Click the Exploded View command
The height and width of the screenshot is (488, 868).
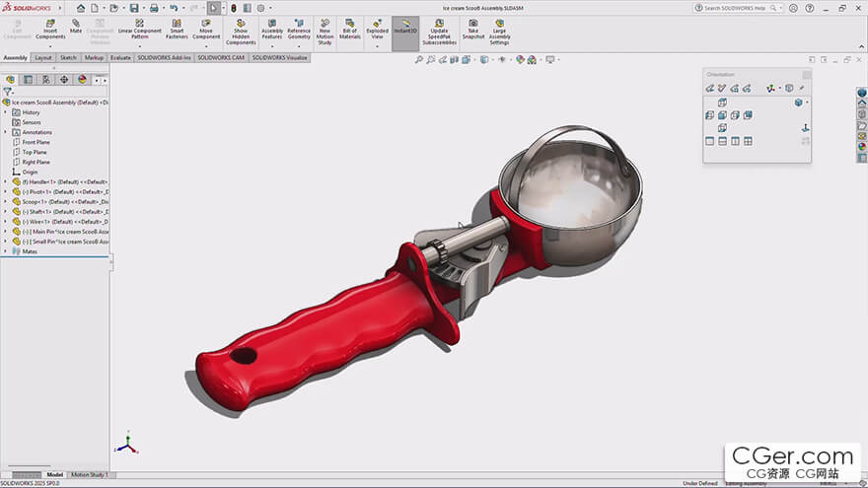[x=377, y=31]
